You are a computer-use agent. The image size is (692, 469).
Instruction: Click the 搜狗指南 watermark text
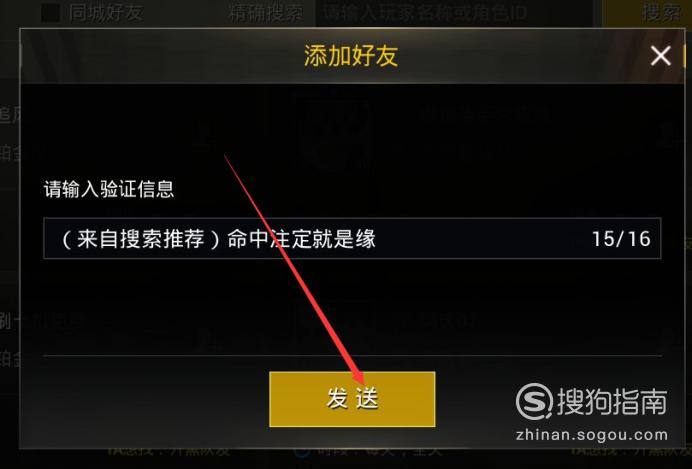tap(612, 401)
